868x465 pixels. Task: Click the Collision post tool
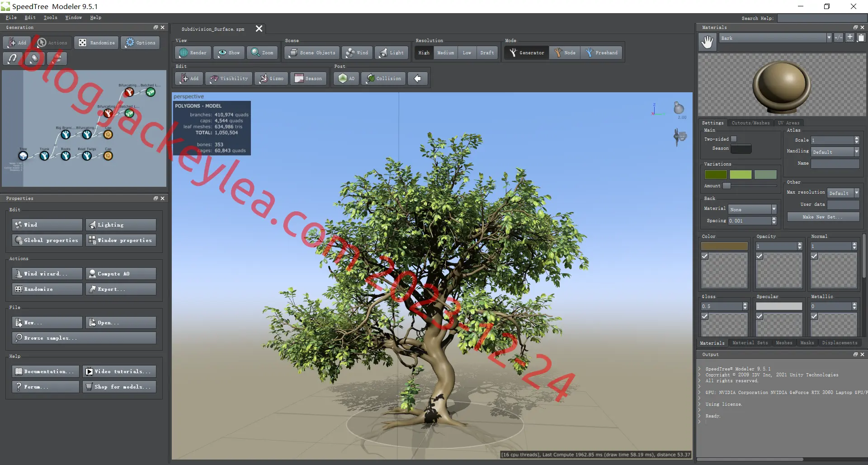click(383, 79)
